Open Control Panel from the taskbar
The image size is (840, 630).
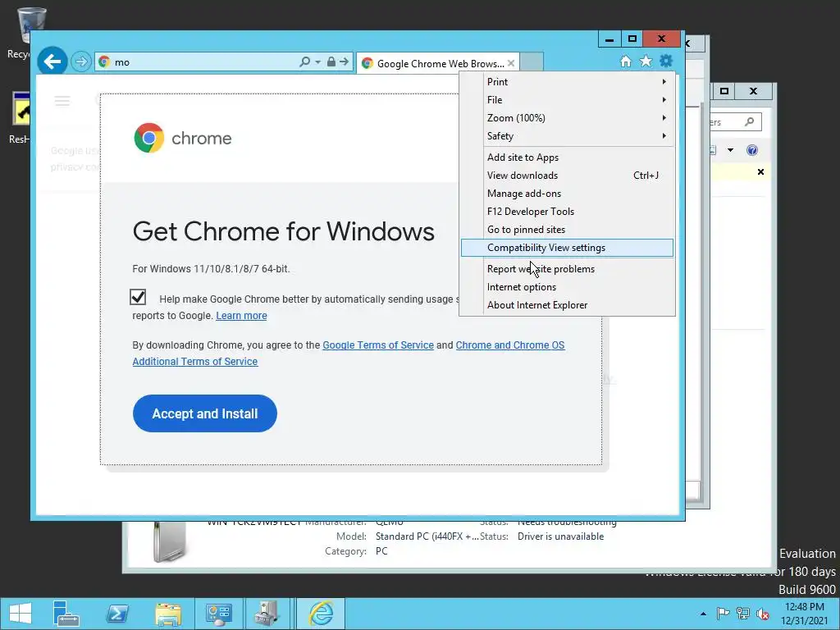click(218, 614)
